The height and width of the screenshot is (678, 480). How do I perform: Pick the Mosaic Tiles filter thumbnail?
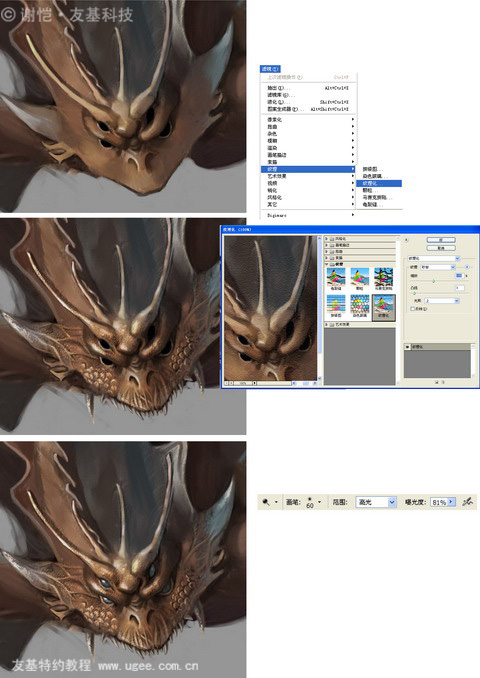[x=384, y=279]
